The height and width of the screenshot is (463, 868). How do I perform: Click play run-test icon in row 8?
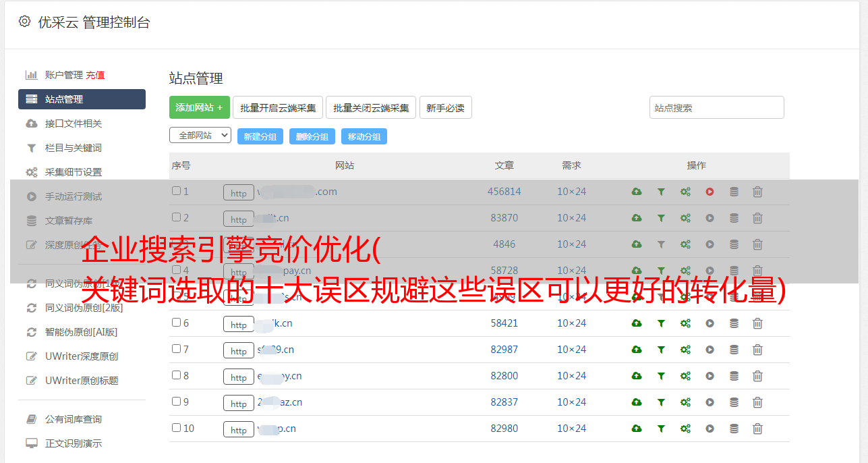710,376
